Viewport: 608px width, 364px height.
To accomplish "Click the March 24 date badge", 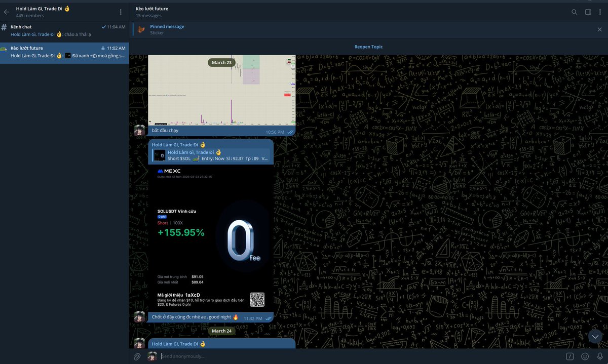I will pos(221,331).
